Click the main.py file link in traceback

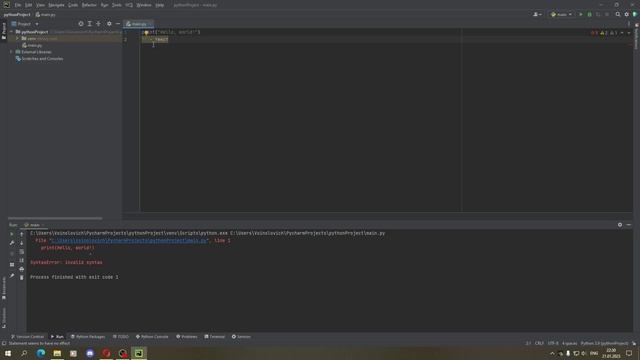tap(129, 240)
